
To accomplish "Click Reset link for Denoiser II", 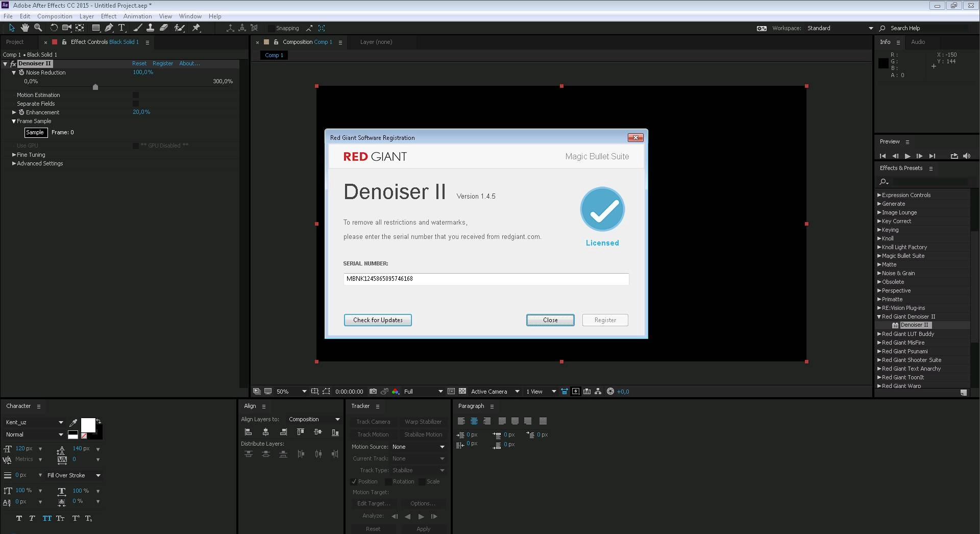I will tap(139, 63).
